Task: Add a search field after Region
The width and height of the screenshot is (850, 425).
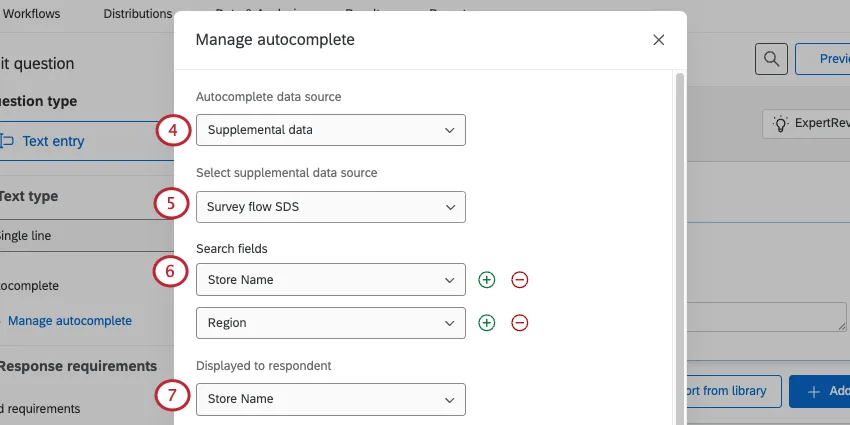Action: click(487, 323)
